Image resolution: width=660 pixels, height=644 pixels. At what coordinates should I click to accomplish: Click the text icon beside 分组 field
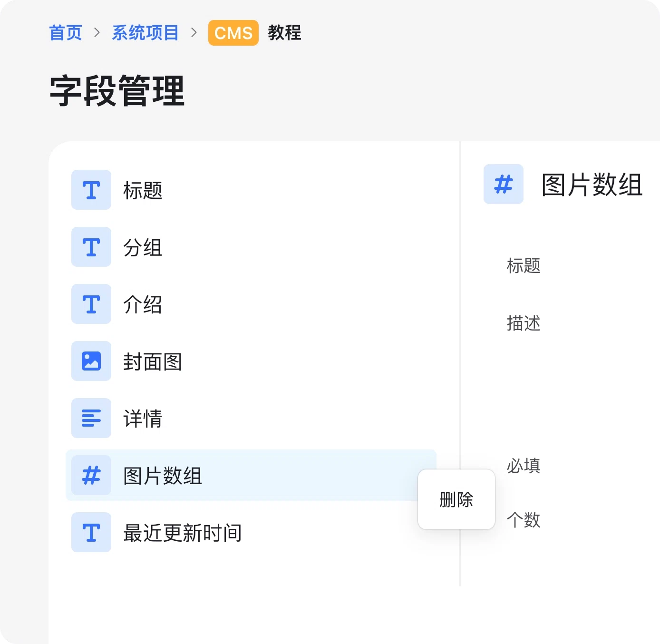91,247
